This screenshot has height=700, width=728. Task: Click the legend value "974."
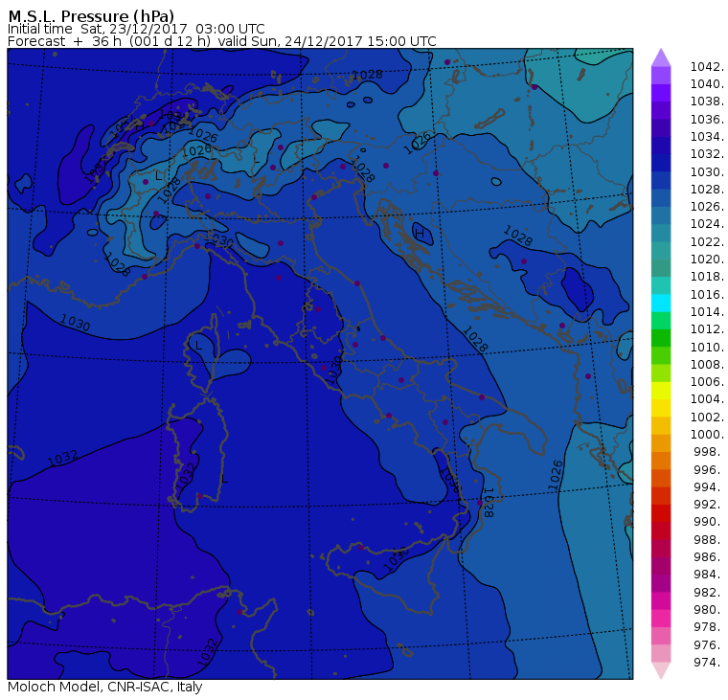tap(709, 662)
